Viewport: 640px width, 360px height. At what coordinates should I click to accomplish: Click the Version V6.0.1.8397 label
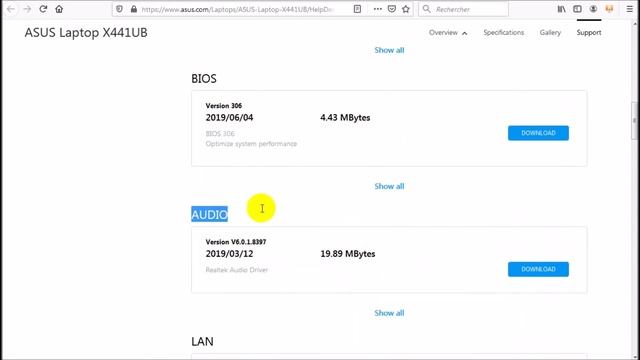point(236,242)
